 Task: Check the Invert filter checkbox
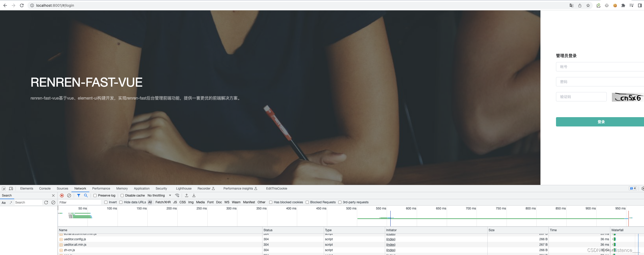pos(106,202)
